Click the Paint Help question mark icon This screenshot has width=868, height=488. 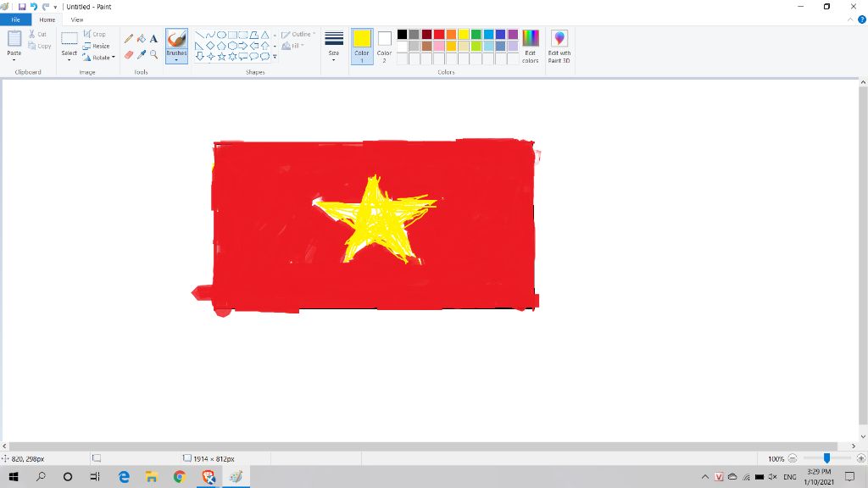[862, 19]
